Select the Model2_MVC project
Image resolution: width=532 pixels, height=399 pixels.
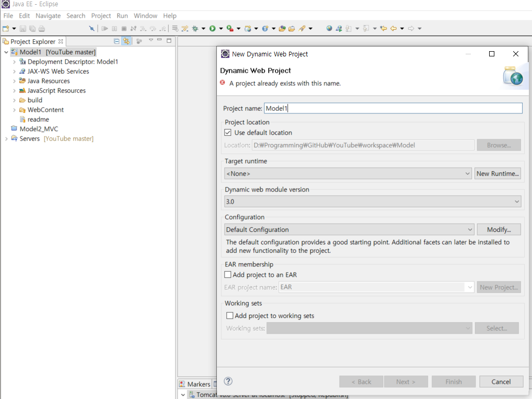[39, 129]
